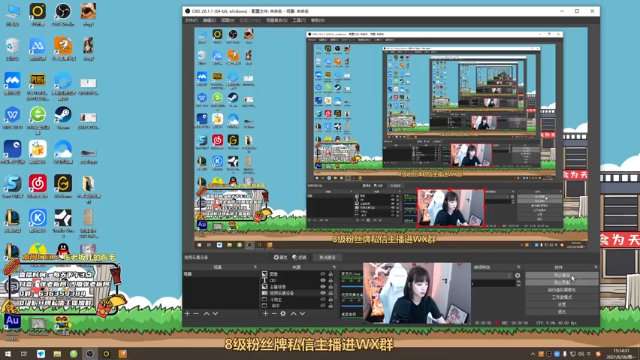Move the scene up in the Scenes panel
The image size is (640, 360).
click(207, 313)
